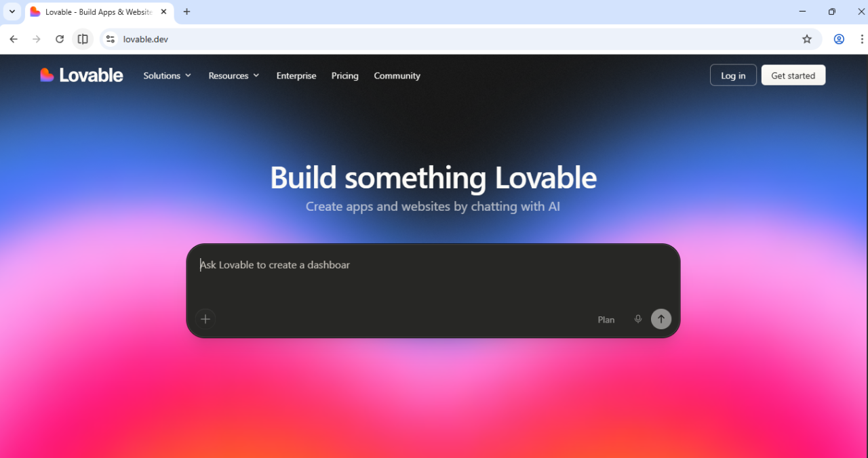Viewport: 868px width, 458px height.
Task: Activate the microphone voice input icon
Action: click(x=638, y=319)
